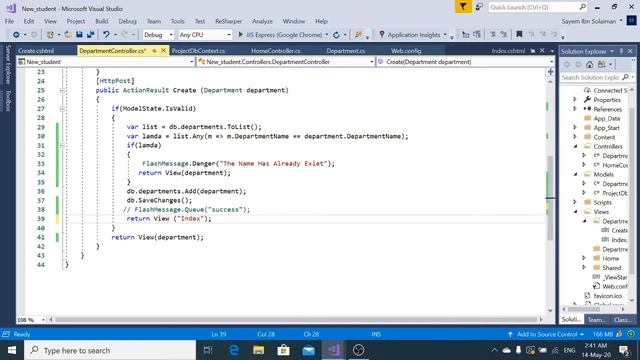Open Microsoft Edge from the taskbar
This screenshot has width=640, height=360.
point(234,350)
